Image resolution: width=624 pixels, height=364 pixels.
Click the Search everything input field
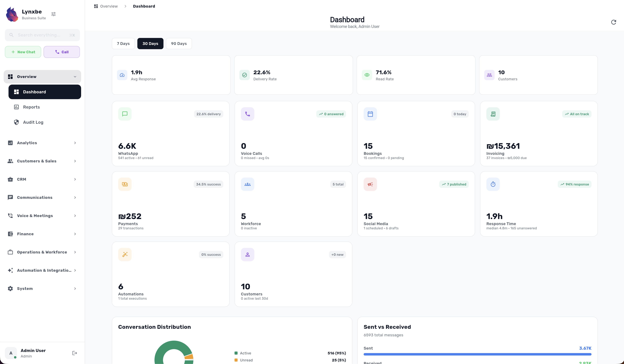coord(42,35)
